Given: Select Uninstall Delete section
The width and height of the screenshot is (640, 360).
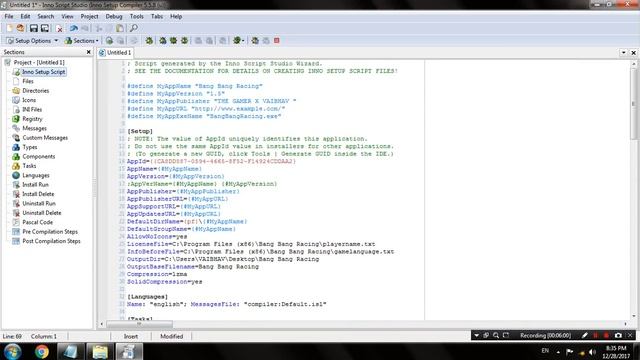Looking at the screenshot, I should point(42,213).
